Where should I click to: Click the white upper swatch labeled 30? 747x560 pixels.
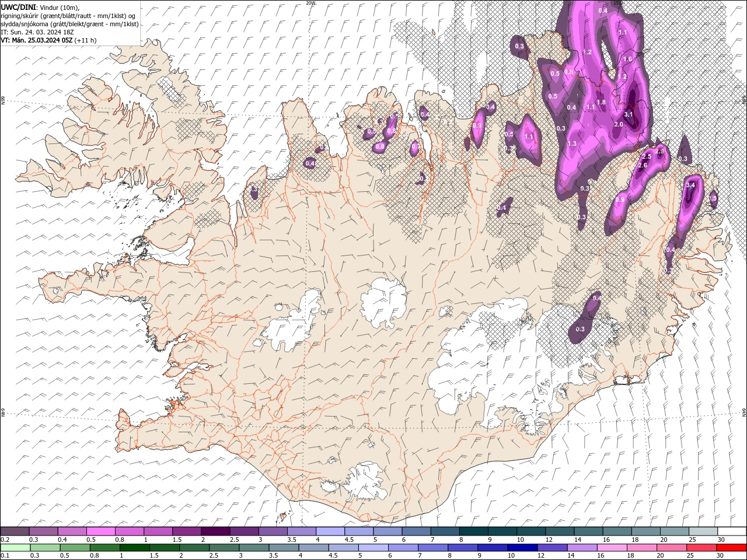[x=731, y=531]
